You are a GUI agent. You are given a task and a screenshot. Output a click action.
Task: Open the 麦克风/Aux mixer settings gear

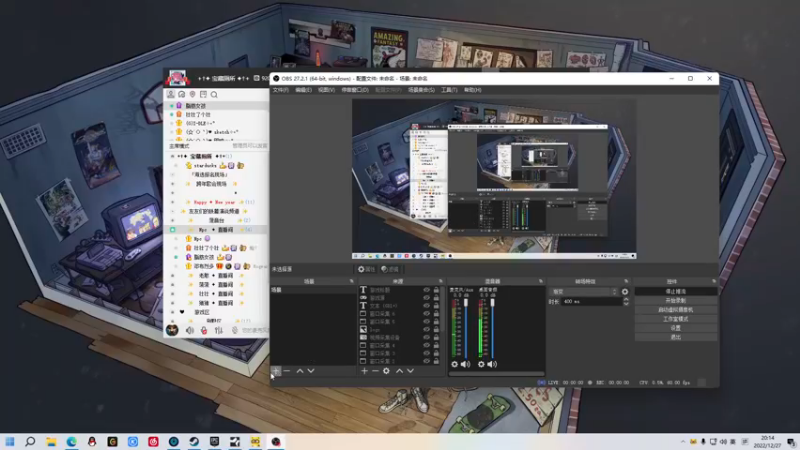click(455, 364)
